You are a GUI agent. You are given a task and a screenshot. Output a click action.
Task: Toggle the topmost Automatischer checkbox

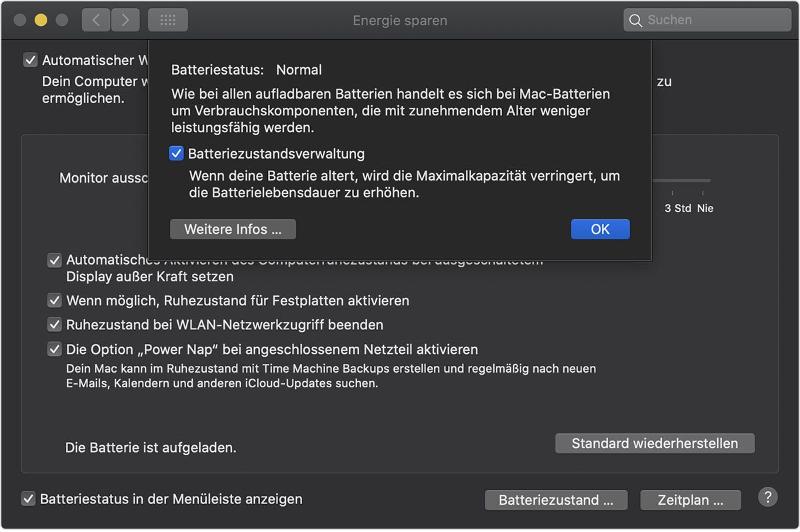(x=31, y=60)
